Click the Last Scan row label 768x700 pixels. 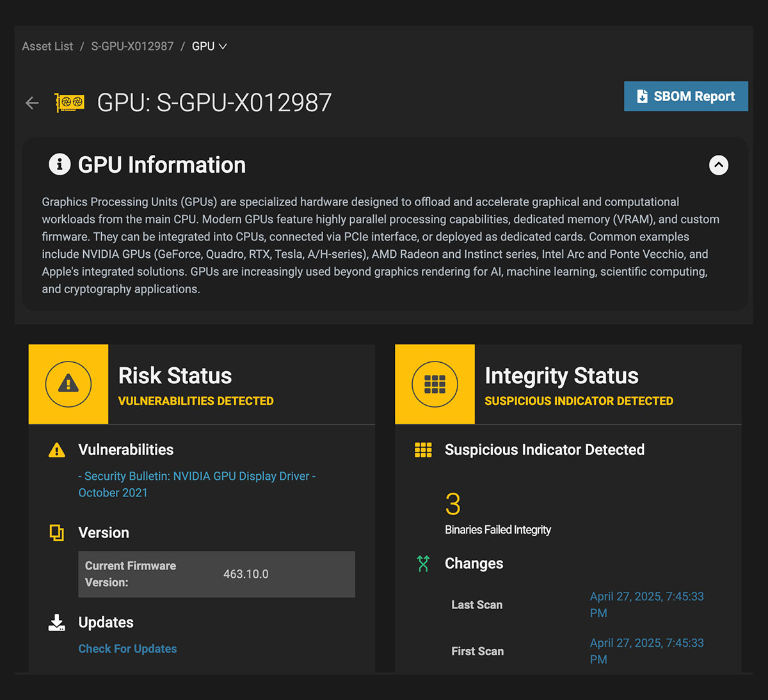477,605
